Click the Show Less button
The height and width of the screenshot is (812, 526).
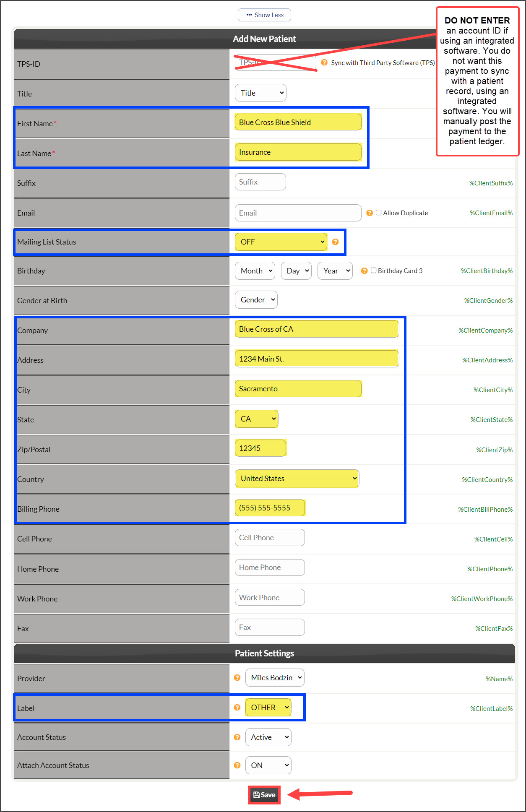(x=264, y=15)
